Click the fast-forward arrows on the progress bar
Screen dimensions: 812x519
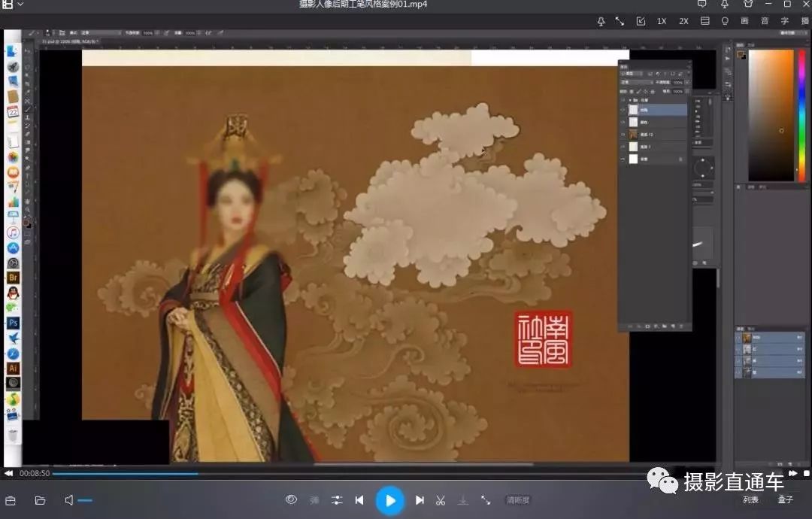coord(793,473)
